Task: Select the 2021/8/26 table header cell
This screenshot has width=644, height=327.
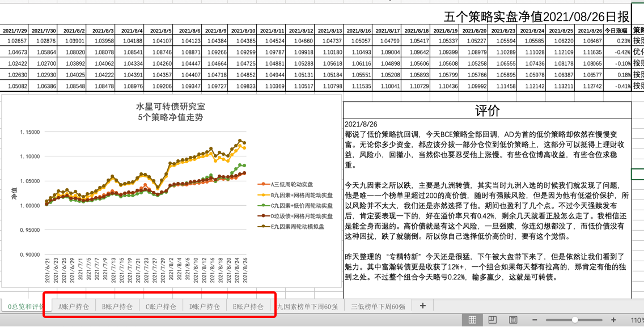Action: pos(589,31)
